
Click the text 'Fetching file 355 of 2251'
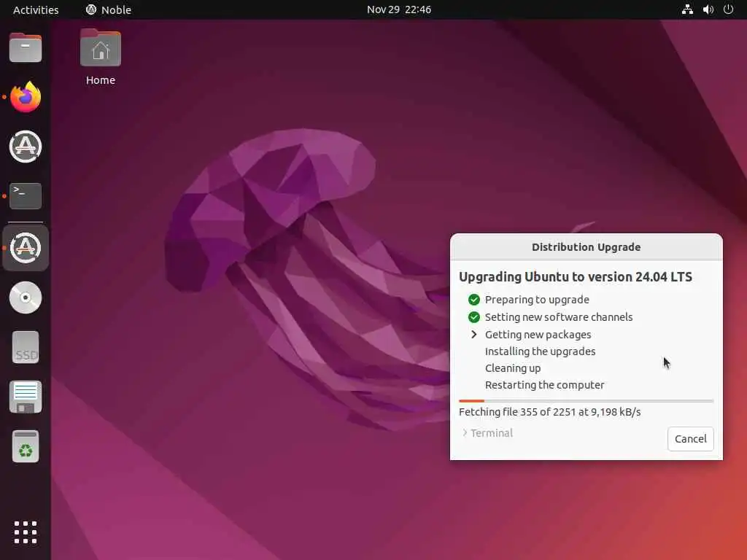tap(517, 412)
